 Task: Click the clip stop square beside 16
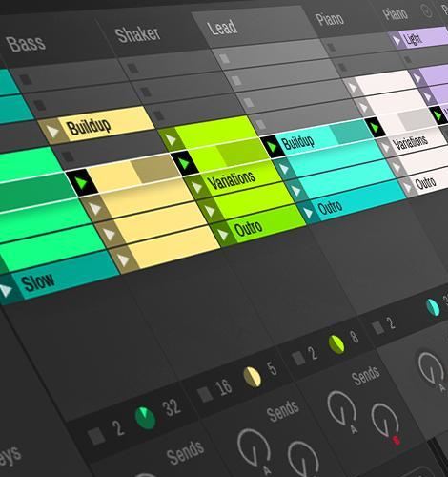coord(205,394)
